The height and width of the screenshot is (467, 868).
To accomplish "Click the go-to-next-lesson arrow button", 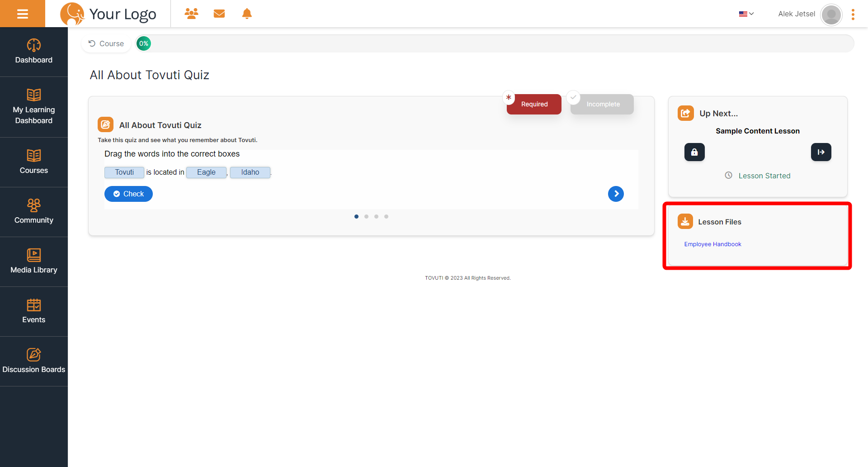I will (821, 152).
